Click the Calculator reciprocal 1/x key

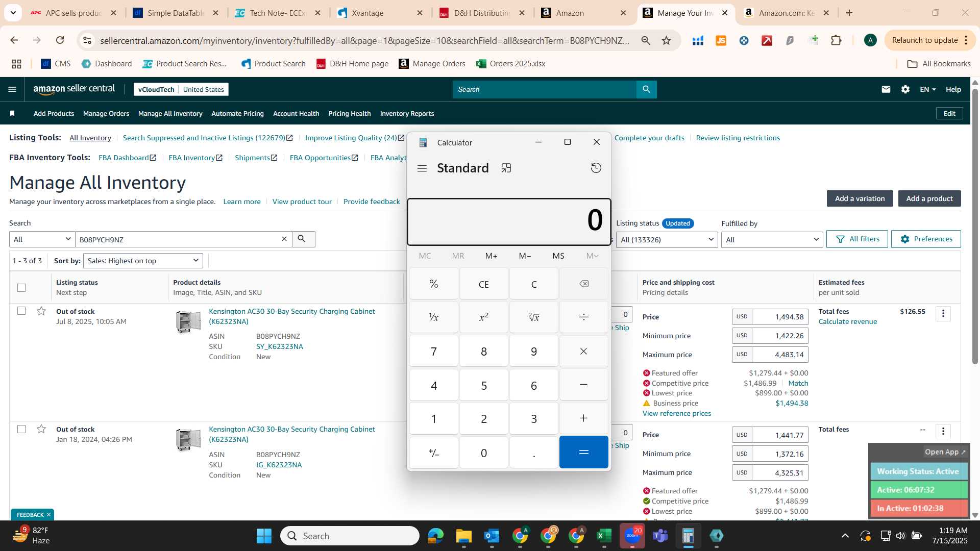point(434,317)
